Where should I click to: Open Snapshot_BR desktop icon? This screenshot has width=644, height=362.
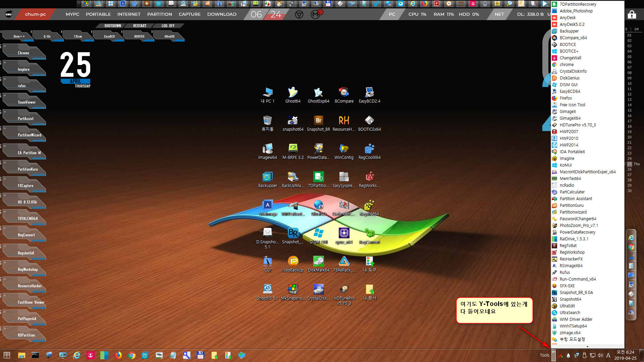click(318, 123)
